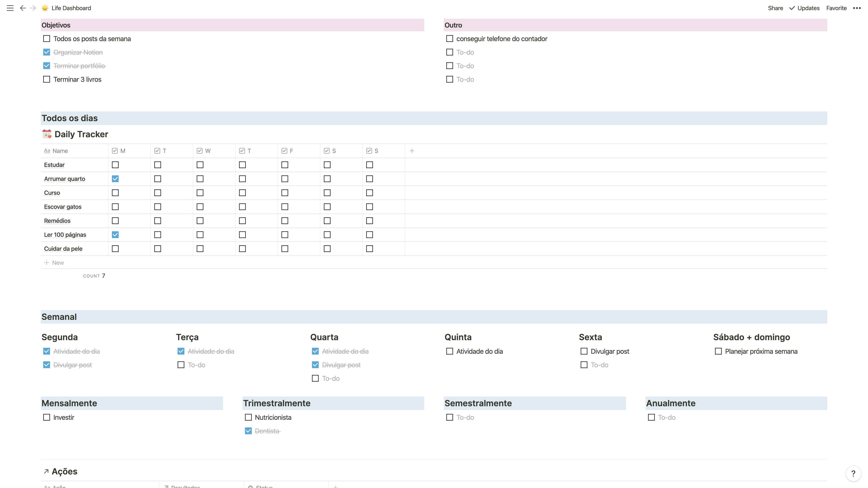Open the Name column header menu

[60, 151]
